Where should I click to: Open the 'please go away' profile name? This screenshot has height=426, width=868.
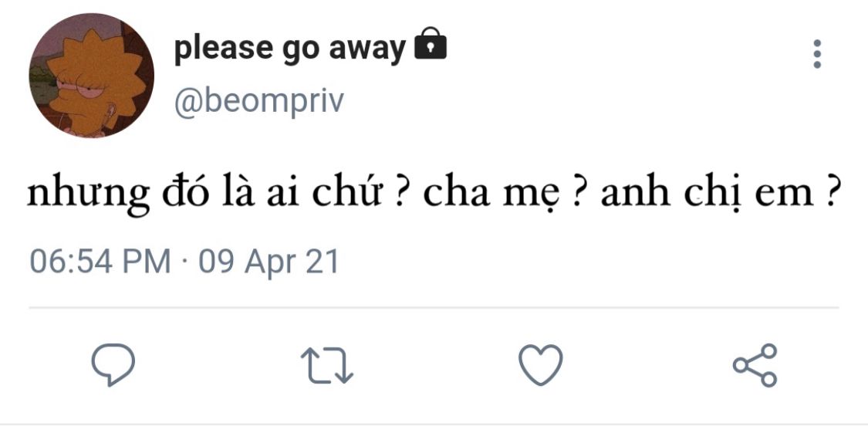(290, 49)
